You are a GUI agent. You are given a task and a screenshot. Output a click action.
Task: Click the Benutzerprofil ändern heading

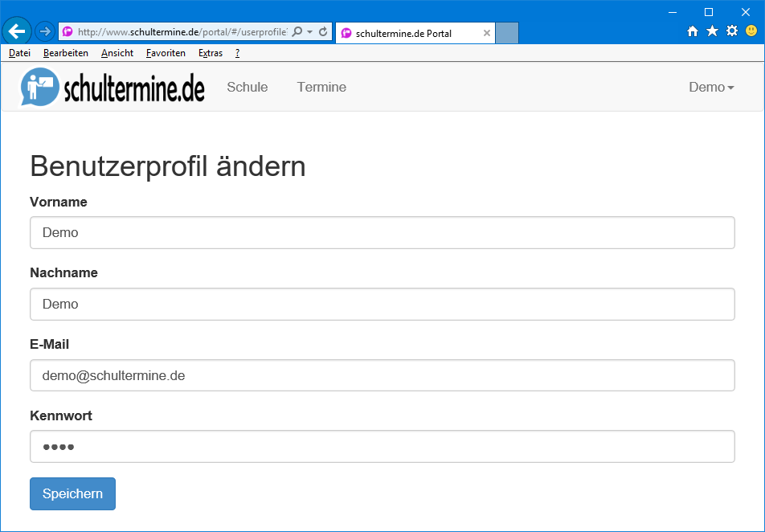pyautogui.click(x=168, y=166)
